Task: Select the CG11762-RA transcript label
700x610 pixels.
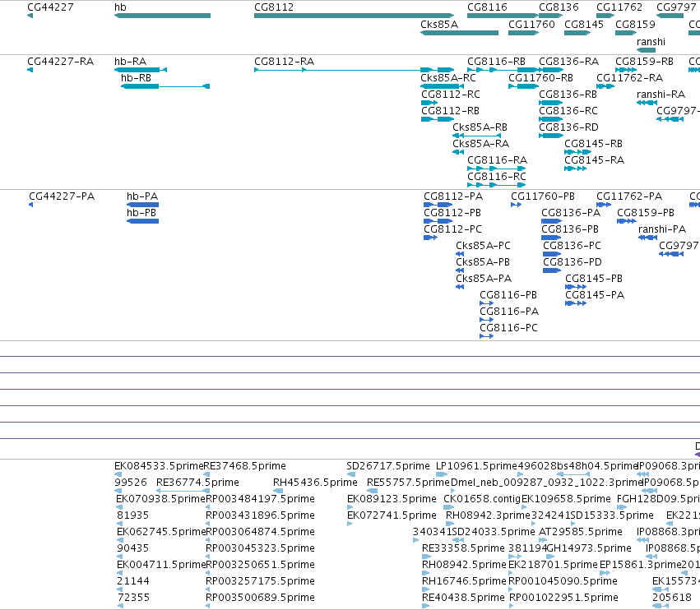Action: click(x=630, y=78)
